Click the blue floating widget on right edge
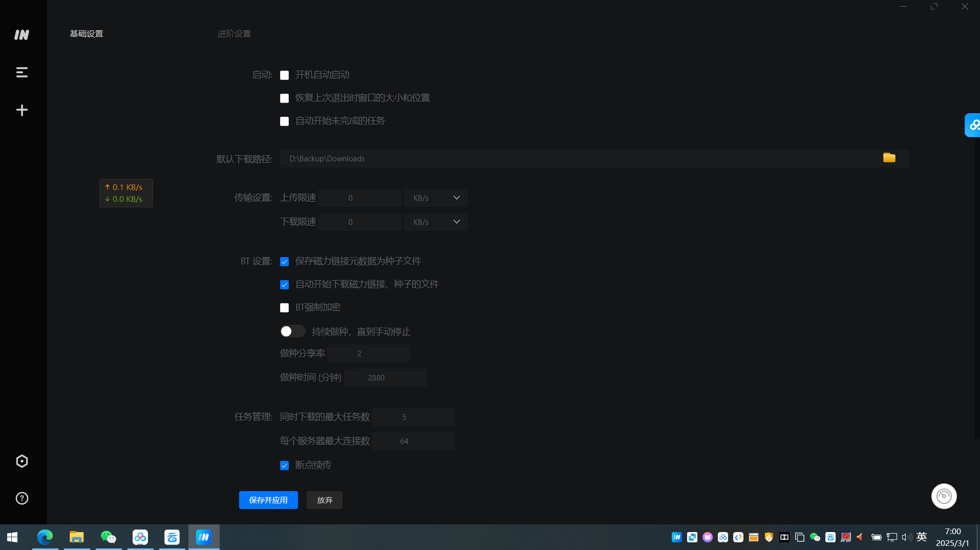The image size is (980, 550). pyautogui.click(x=973, y=125)
